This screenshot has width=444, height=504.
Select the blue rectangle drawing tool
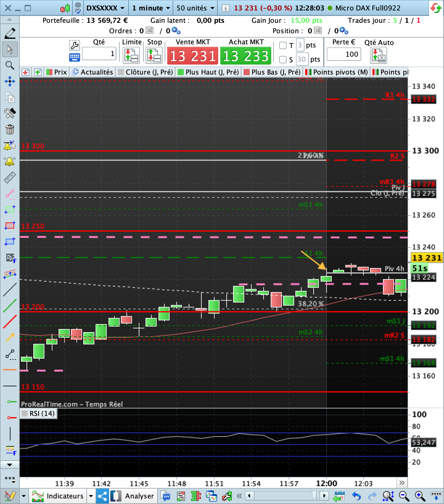(x=10, y=242)
